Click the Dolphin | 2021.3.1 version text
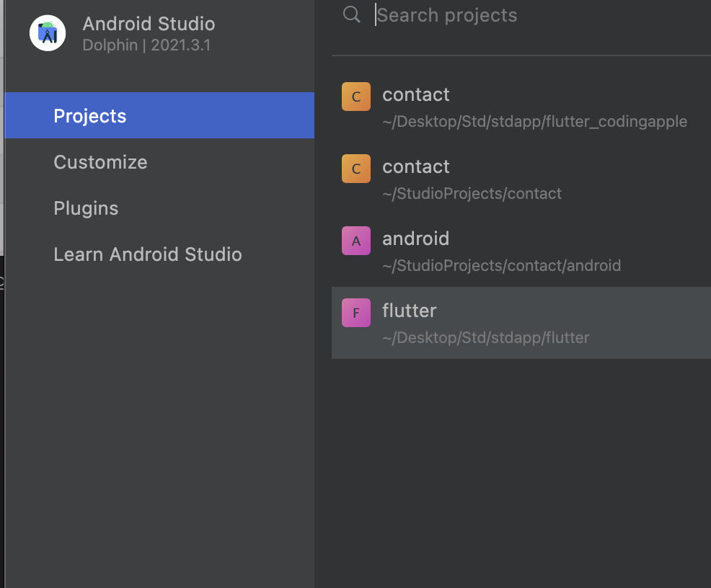711x588 pixels. [x=146, y=45]
